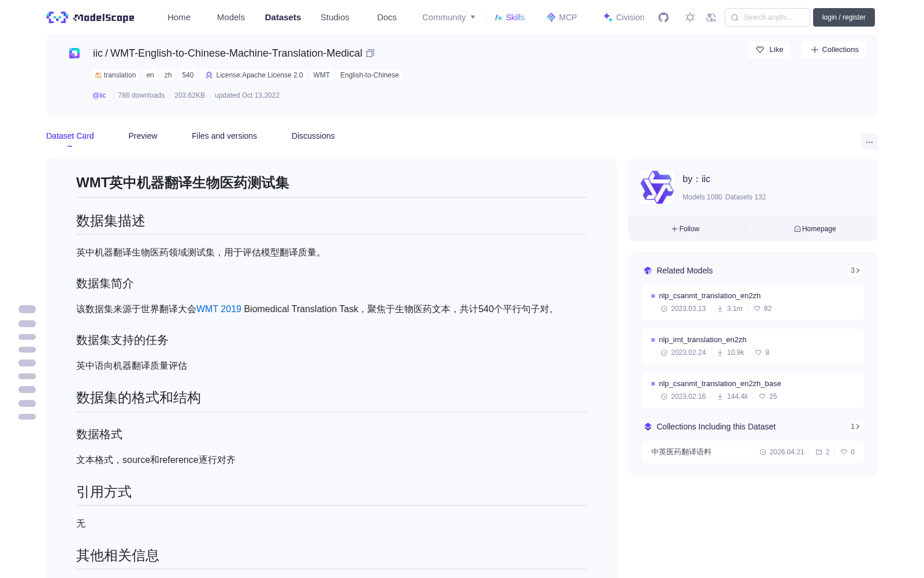Open the ModelScope logo home link

[x=91, y=17]
